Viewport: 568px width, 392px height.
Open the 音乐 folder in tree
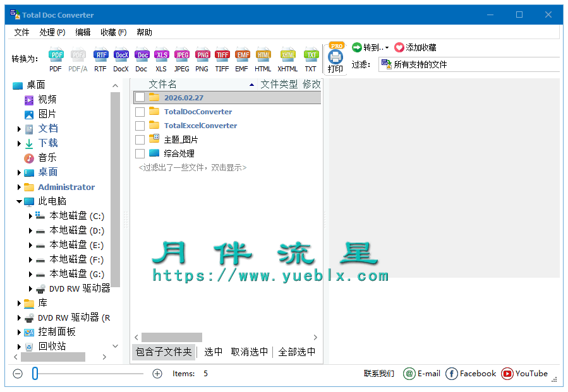coord(47,158)
